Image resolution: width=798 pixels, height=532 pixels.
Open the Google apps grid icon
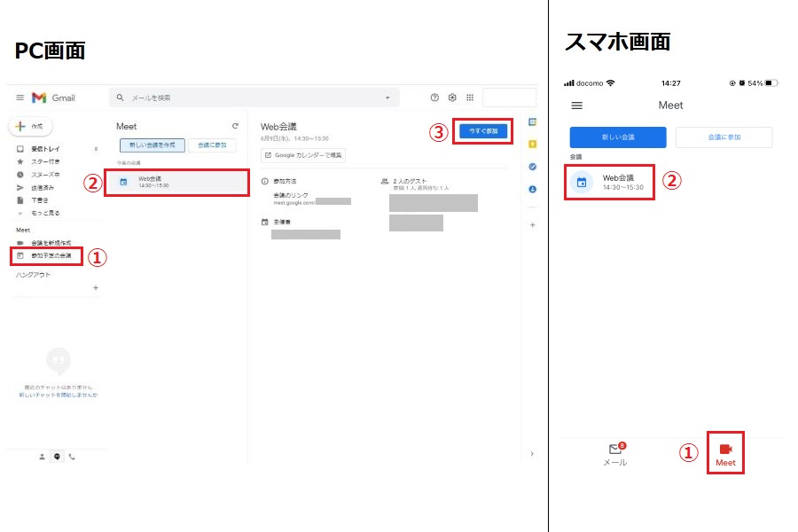pos(470,98)
